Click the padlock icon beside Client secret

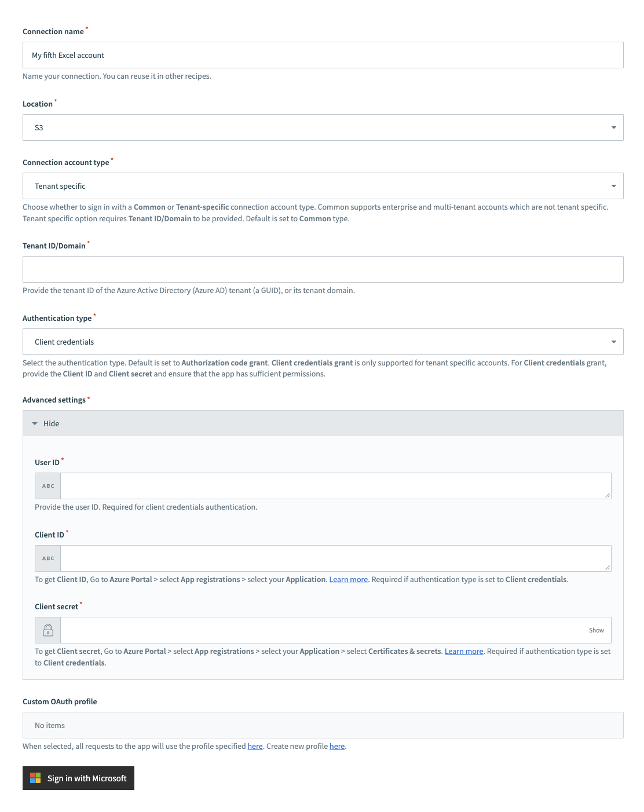pos(47,630)
